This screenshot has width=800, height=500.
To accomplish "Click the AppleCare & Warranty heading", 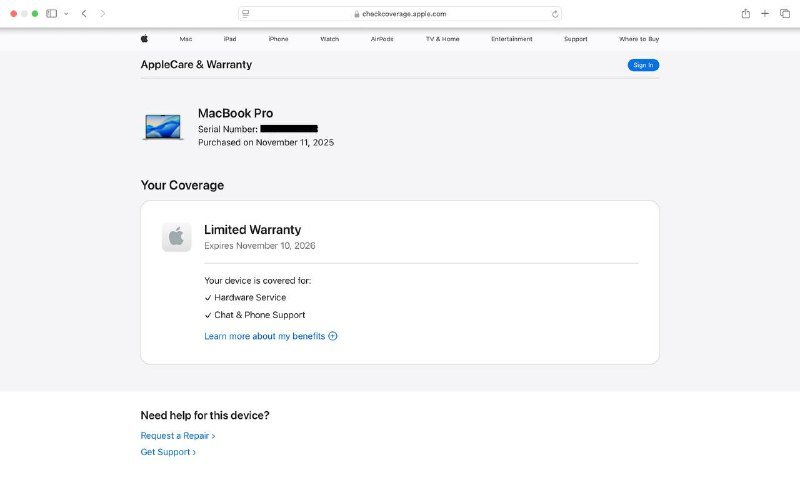I will click(x=196, y=64).
